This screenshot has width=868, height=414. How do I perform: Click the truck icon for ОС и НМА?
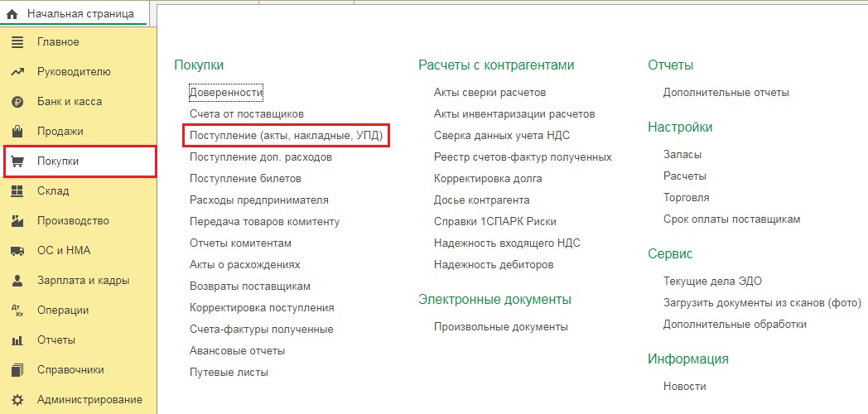[17, 251]
